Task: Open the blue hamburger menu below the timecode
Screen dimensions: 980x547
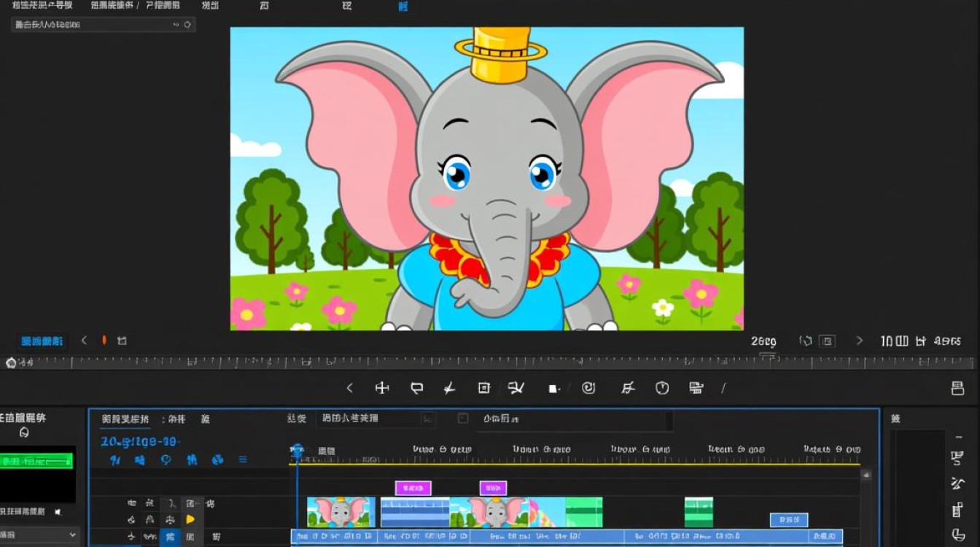Action: tap(243, 459)
